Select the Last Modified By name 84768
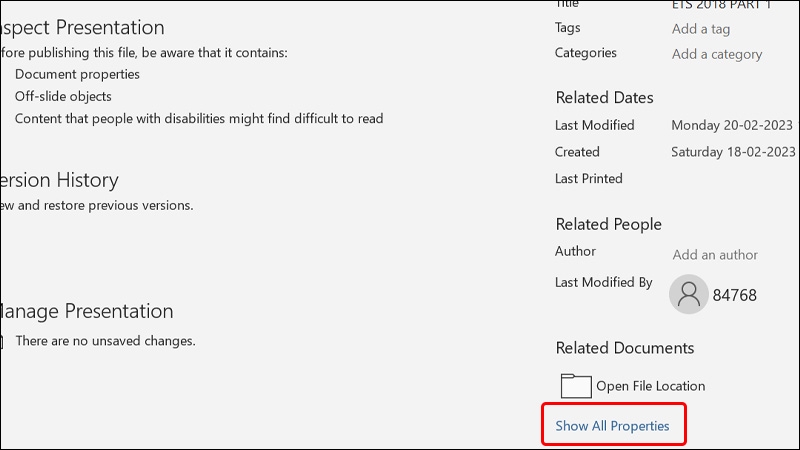The image size is (800, 450). 734,295
